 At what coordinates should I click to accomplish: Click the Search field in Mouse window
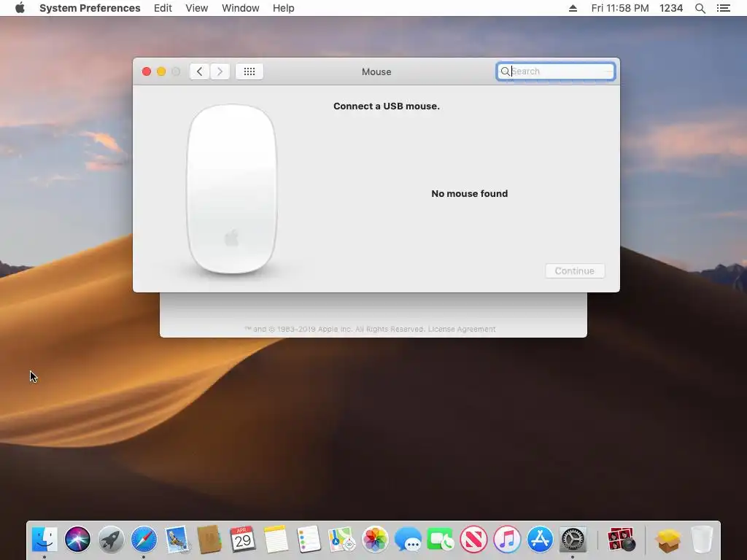click(555, 71)
